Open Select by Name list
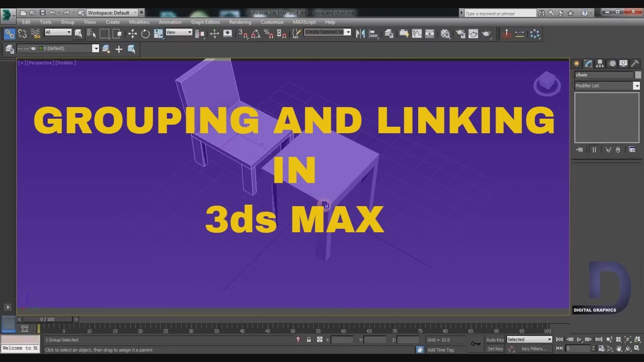Image resolution: width=644 pixels, height=362 pixels. pos(91,34)
